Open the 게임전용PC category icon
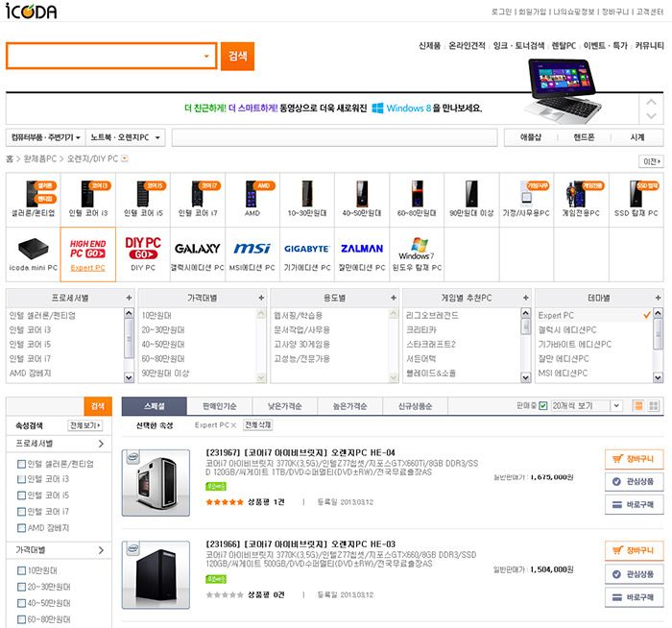The height and width of the screenshot is (628, 672). point(581,200)
